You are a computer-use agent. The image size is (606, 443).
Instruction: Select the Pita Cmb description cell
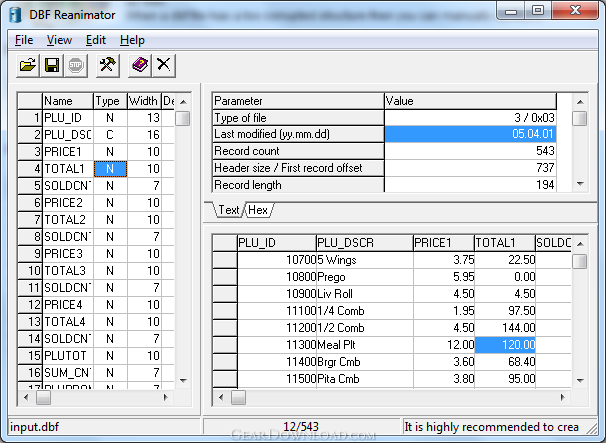tap(364, 379)
